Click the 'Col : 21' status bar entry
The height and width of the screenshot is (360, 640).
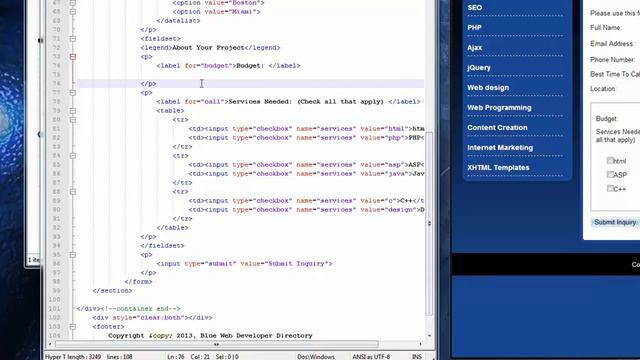point(200,357)
